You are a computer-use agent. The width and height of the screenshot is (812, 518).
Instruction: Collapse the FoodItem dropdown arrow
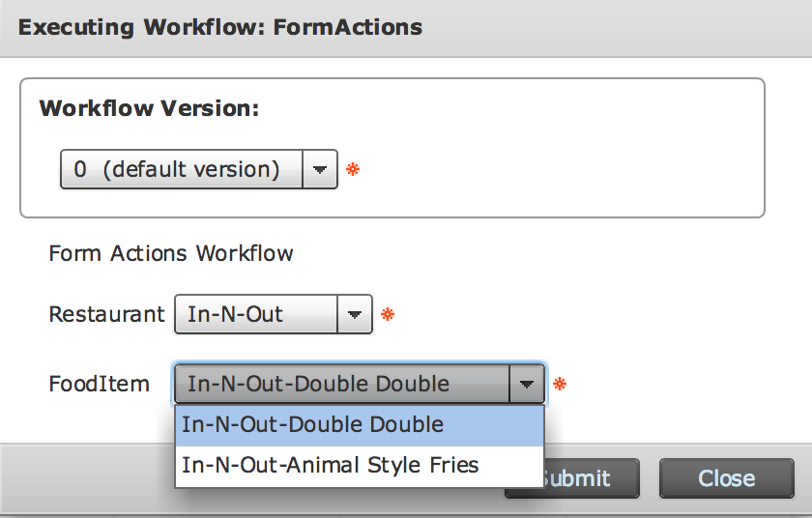pyautogui.click(x=526, y=384)
